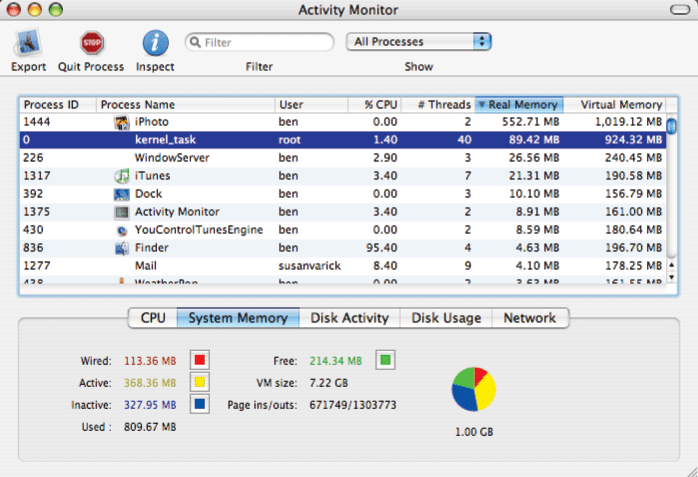Click the process list scrollbar thumb
Screen dimensions: 698x477
[672, 126]
